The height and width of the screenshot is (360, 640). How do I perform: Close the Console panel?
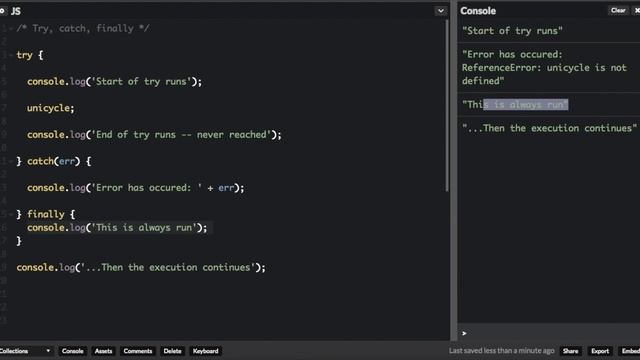coord(637,11)
